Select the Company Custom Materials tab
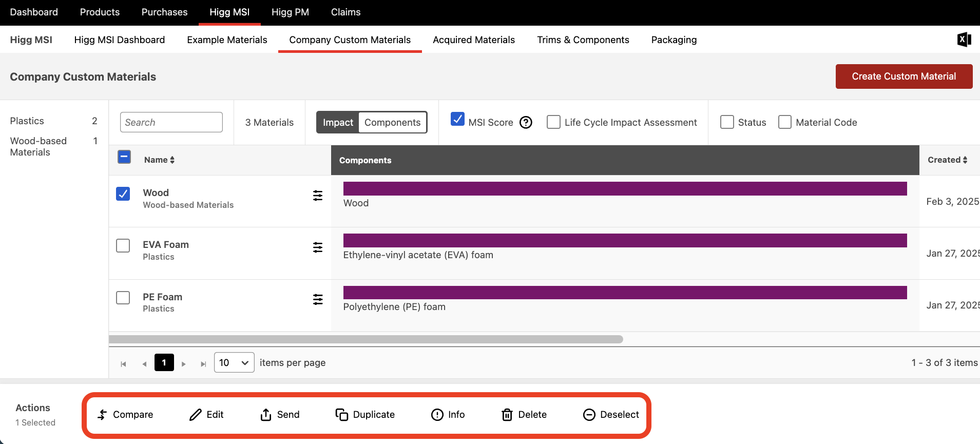The width and height of the screenshot is (980, 444). [x=350, y=40]
